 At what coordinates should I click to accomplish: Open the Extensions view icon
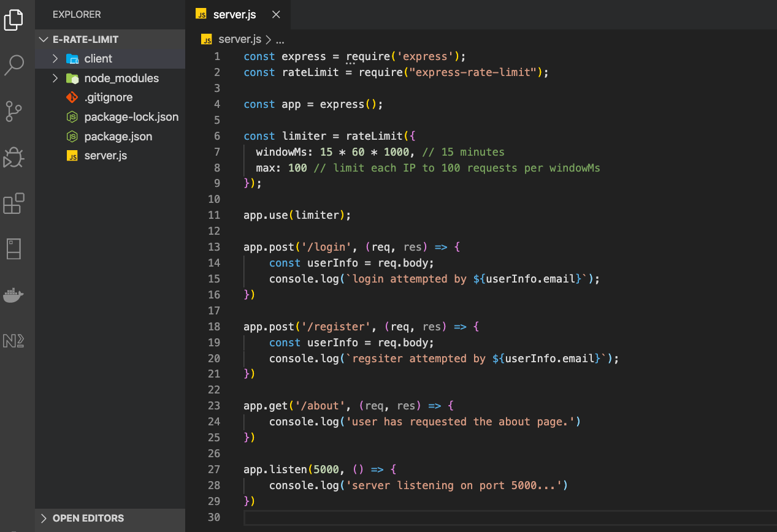pos(13,203)
